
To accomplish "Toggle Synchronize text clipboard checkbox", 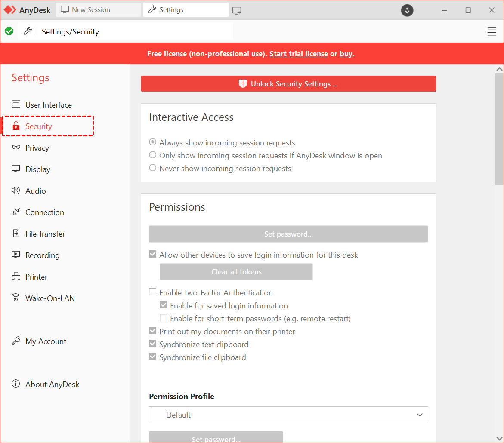I will [153, 344].
